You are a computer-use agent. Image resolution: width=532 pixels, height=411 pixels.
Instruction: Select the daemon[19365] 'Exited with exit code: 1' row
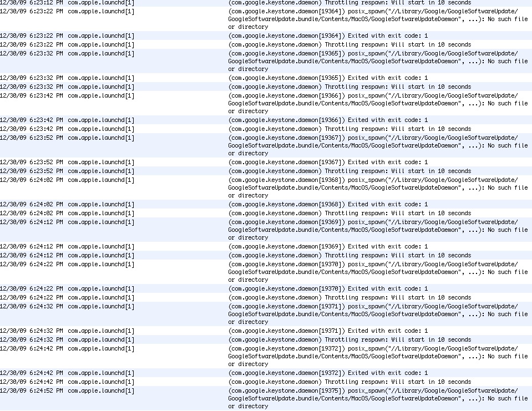point(266,78)
